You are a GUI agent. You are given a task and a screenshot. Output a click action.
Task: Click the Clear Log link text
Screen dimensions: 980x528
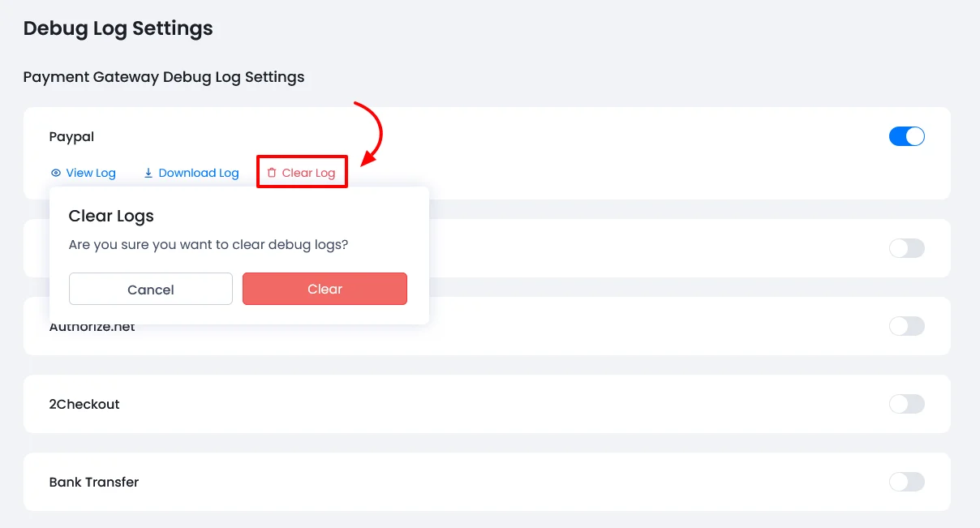tap(308, 173)
